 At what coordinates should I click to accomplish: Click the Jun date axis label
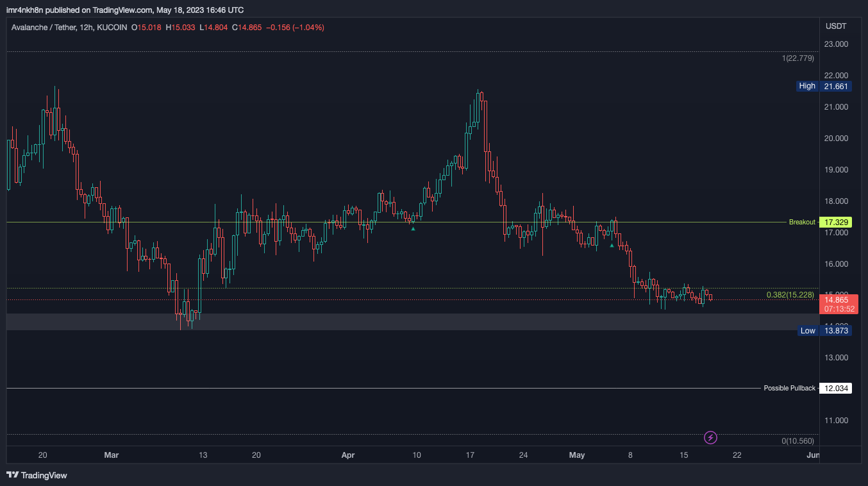(x=812, y=455)
